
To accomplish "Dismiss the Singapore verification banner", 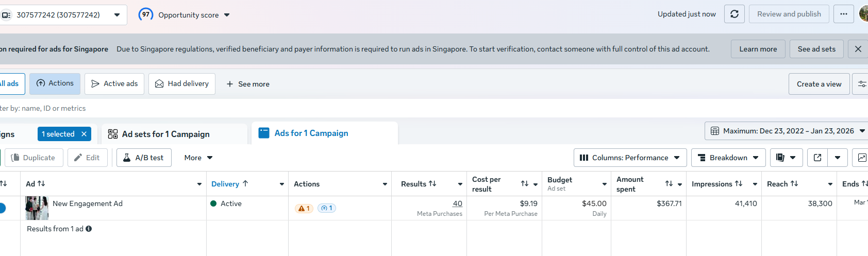I will 858,49.
